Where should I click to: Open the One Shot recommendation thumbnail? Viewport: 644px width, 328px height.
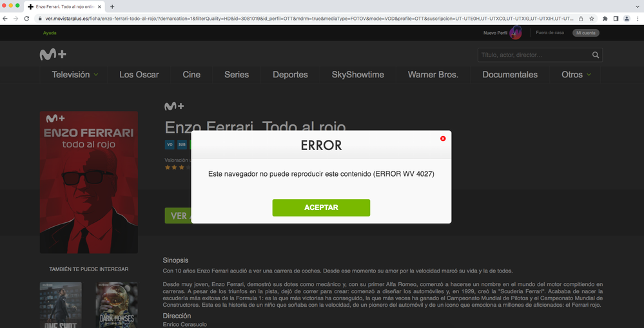click(61, 305)
